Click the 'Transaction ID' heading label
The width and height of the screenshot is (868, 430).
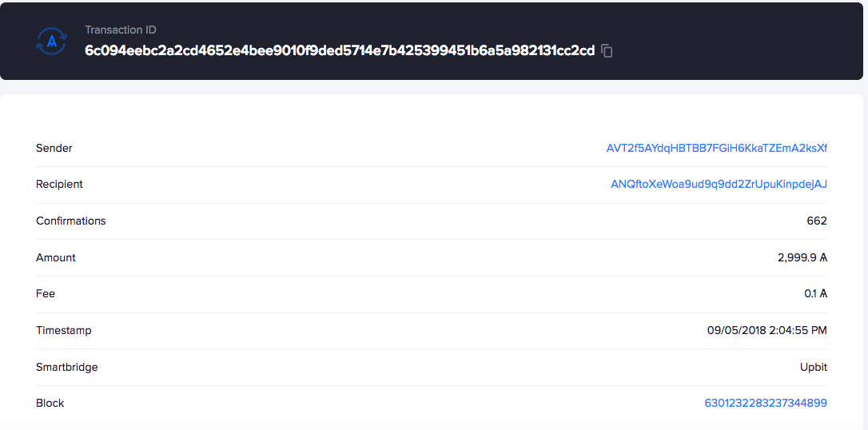[x=121, y=30]
